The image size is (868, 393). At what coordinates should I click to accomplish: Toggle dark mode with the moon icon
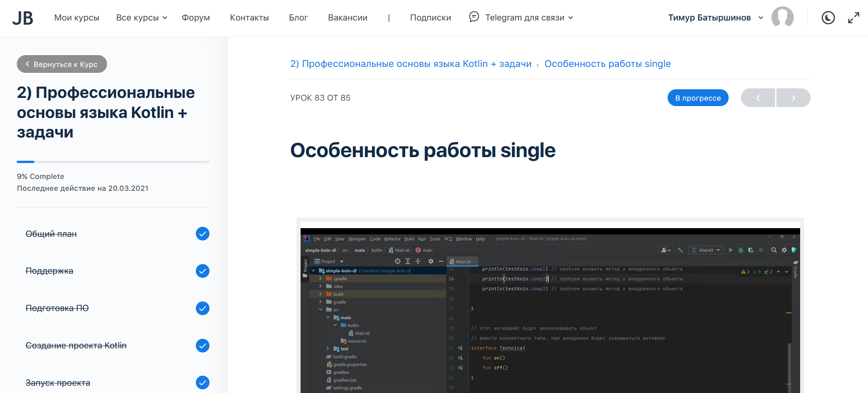point(828,18)
